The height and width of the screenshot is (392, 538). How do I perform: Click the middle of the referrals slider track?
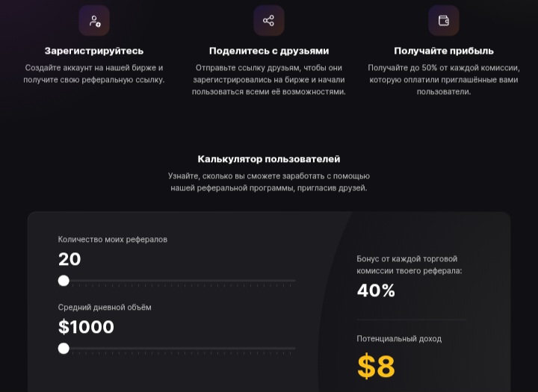(x=176, y=281)
